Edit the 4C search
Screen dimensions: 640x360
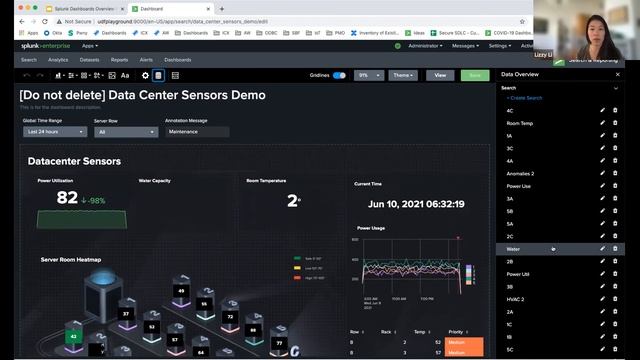coord(602,110)
